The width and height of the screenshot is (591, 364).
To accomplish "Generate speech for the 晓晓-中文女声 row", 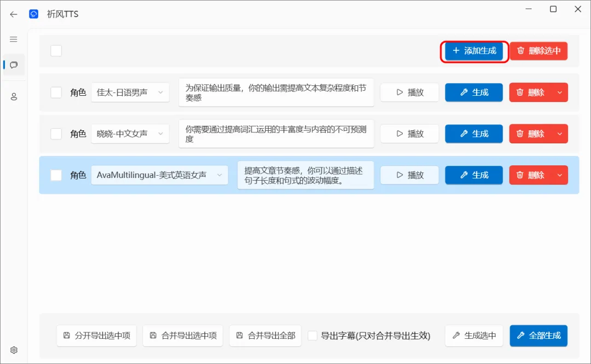I will coord(474,134).
